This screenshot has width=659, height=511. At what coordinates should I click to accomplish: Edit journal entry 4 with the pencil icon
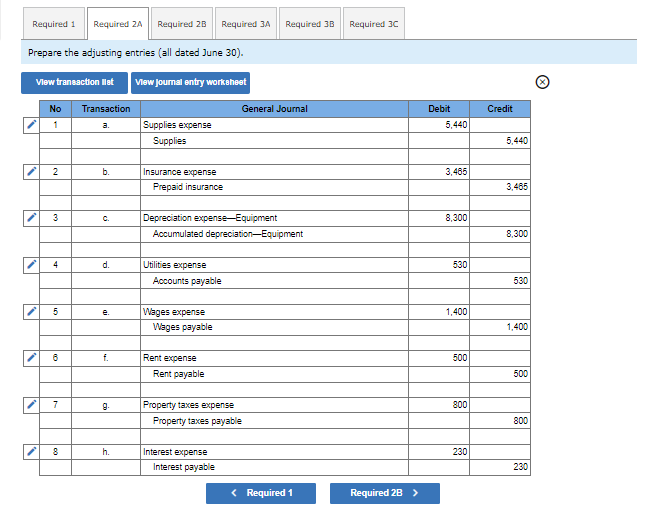pyautogui.click(x=32, y=265)
